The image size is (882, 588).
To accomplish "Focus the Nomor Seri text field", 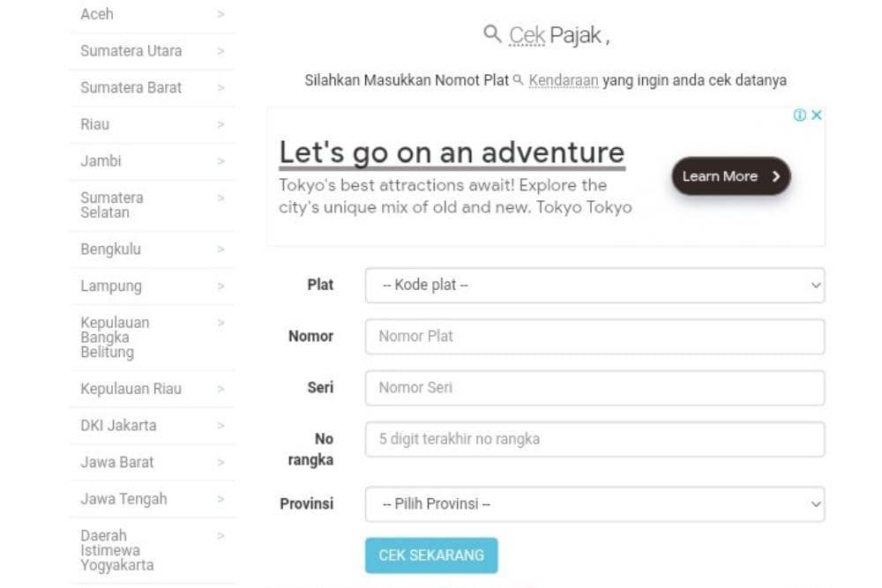I will [x=594, y=388].
